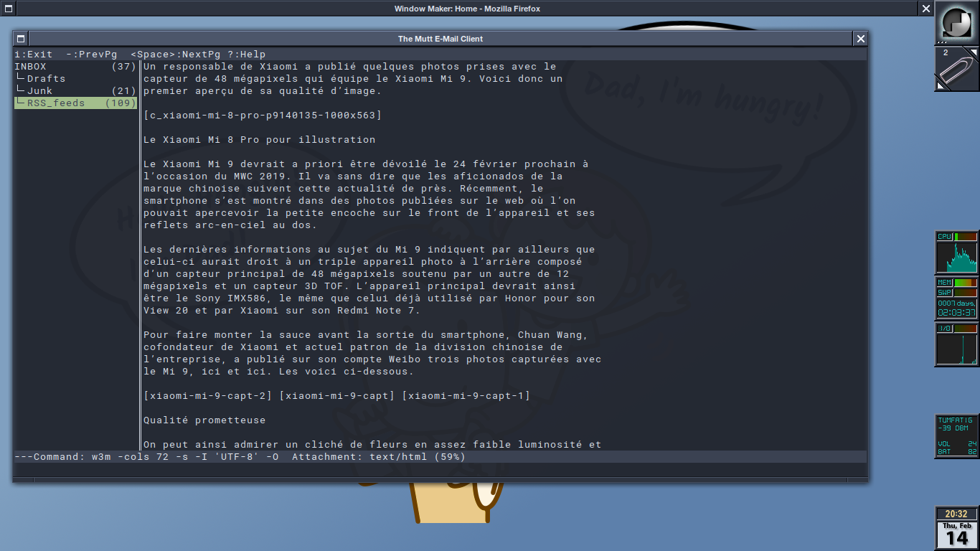The height and width of the screenshot is (551, 980).
Task: Click the 20:32 clock display
Action: (x=957, y=514)
